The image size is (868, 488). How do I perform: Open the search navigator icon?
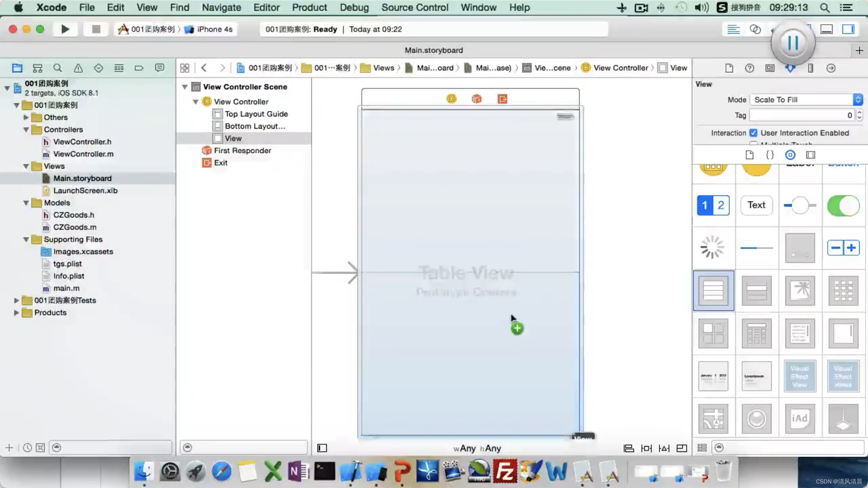pyautogui.click(x=58, y=68)
